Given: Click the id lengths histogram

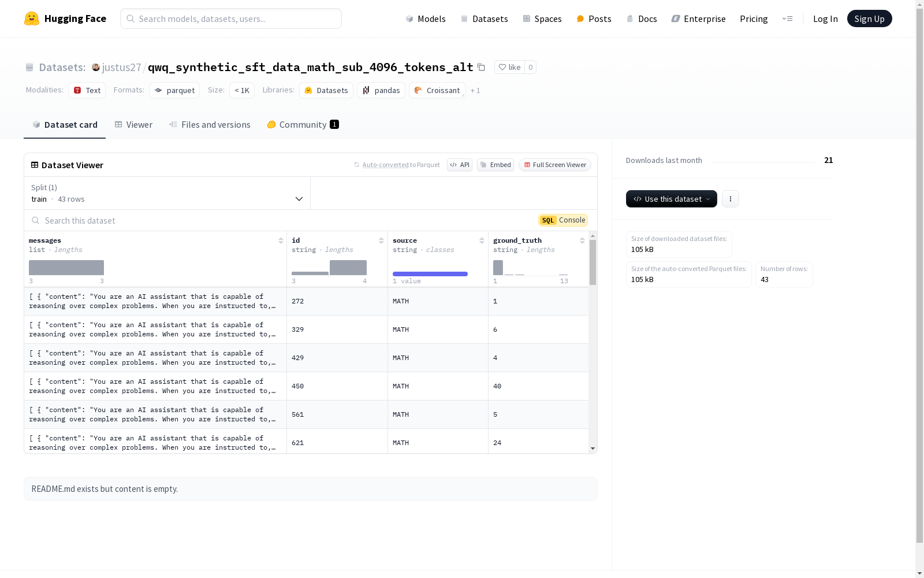Looking at the screenshot, I should pos(329,268).
